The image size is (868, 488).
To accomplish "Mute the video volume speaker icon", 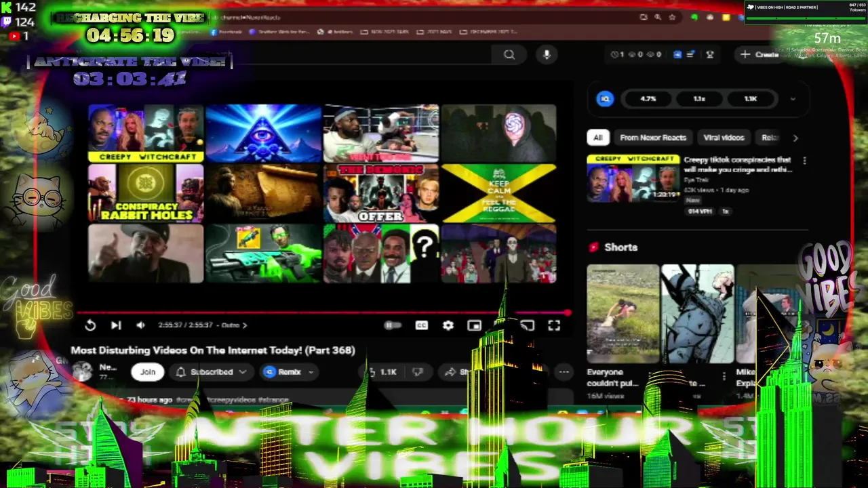I will click(x=140, y=325).
